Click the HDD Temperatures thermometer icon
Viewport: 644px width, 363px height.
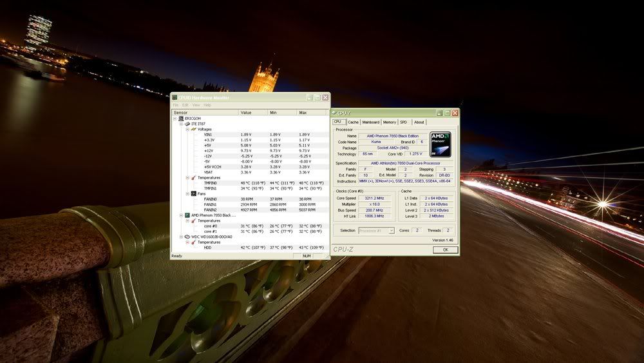(x=193, y=242)
